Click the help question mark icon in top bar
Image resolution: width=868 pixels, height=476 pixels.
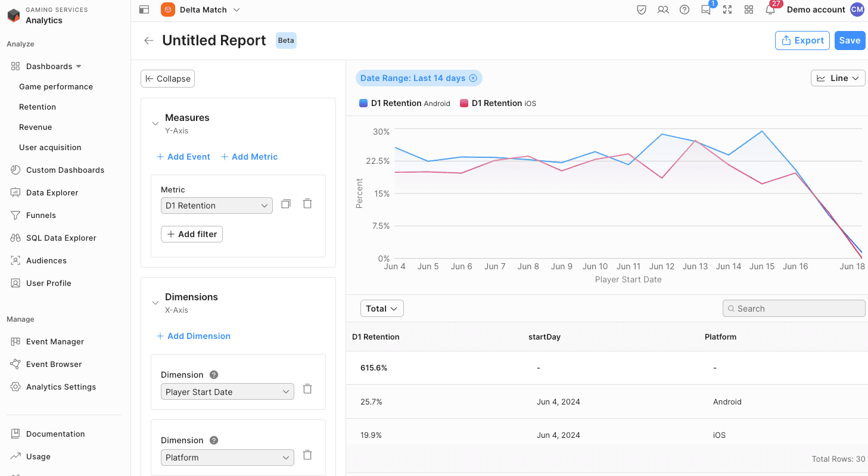coord(685,10)
